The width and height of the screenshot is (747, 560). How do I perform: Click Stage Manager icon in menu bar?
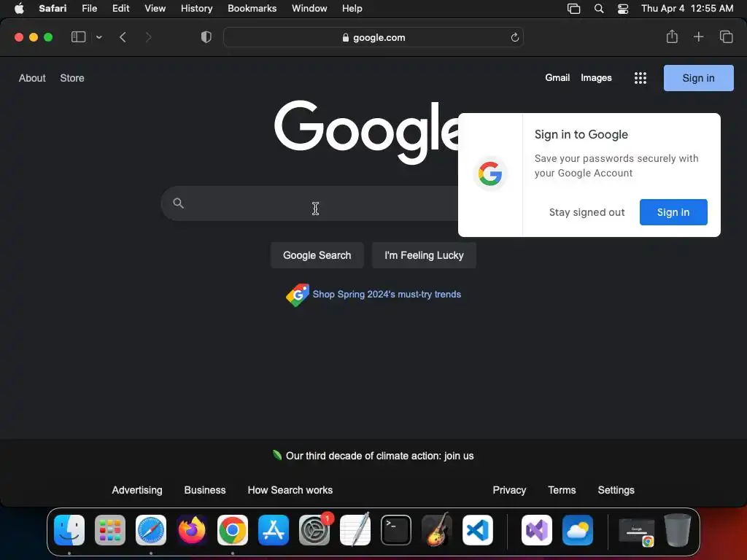click(x=573, y=9)
